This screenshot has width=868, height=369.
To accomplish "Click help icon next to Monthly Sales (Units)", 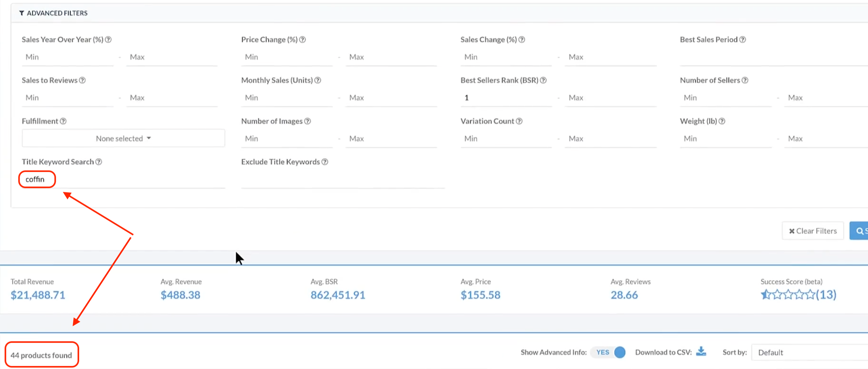I will (318, 81).
